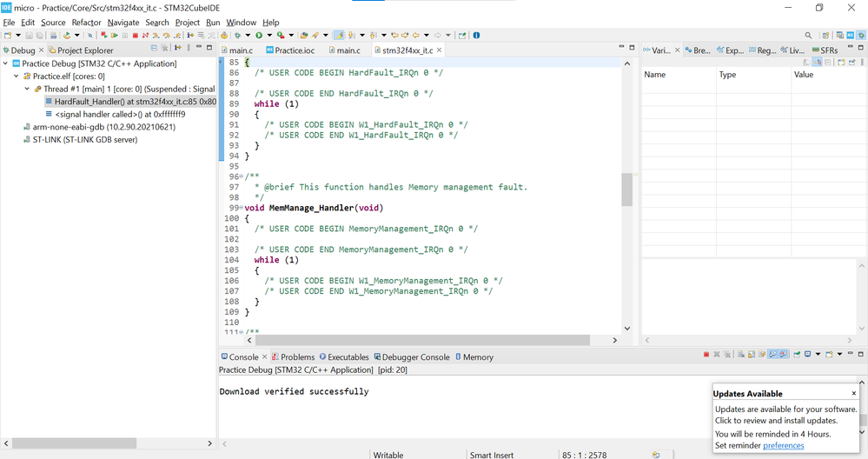The image size is (868, 459).
Task: Click the Open Perspective icon
Action: [x=826, y=36]
